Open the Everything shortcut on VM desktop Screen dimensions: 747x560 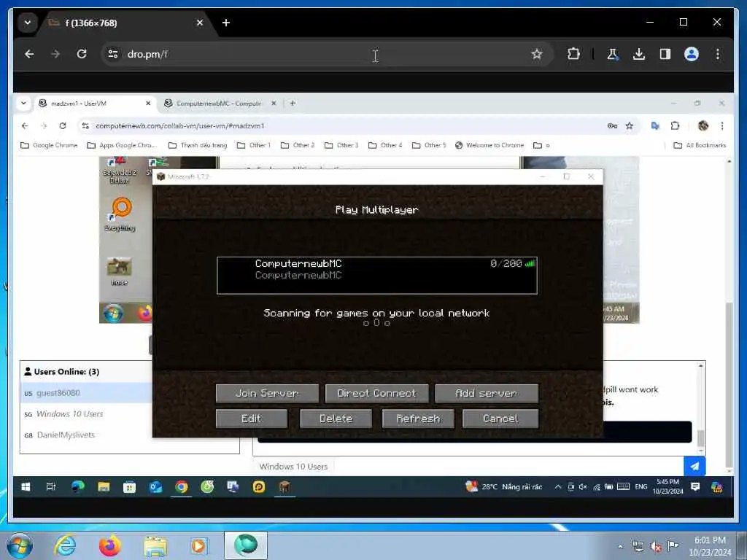[x=120, y=215]
